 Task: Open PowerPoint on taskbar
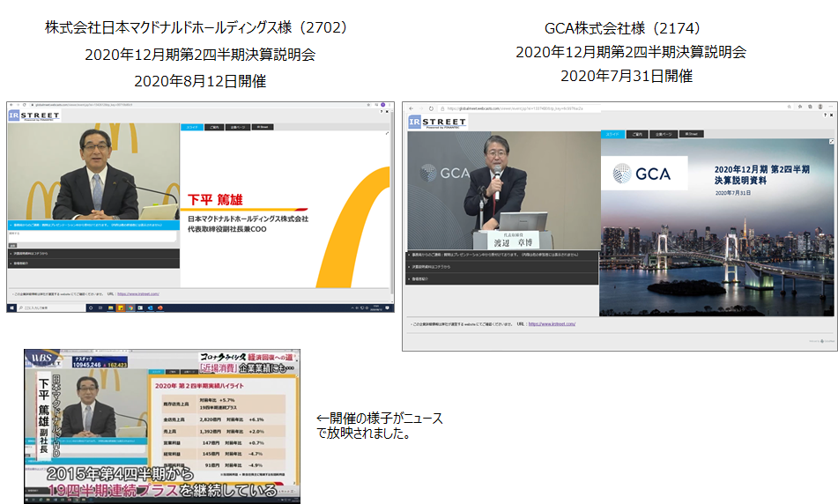(159, 308)
